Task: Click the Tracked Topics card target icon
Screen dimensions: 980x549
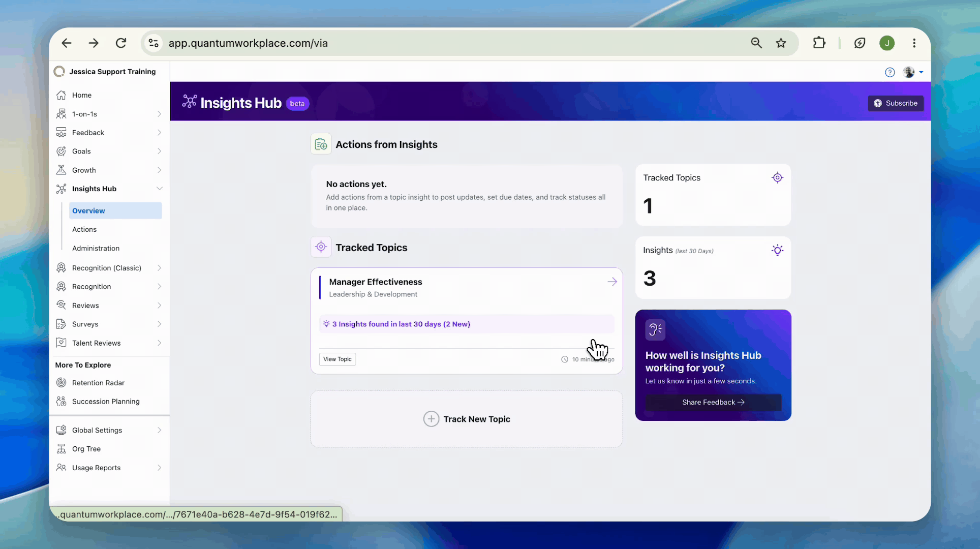Action: [777, 177]
